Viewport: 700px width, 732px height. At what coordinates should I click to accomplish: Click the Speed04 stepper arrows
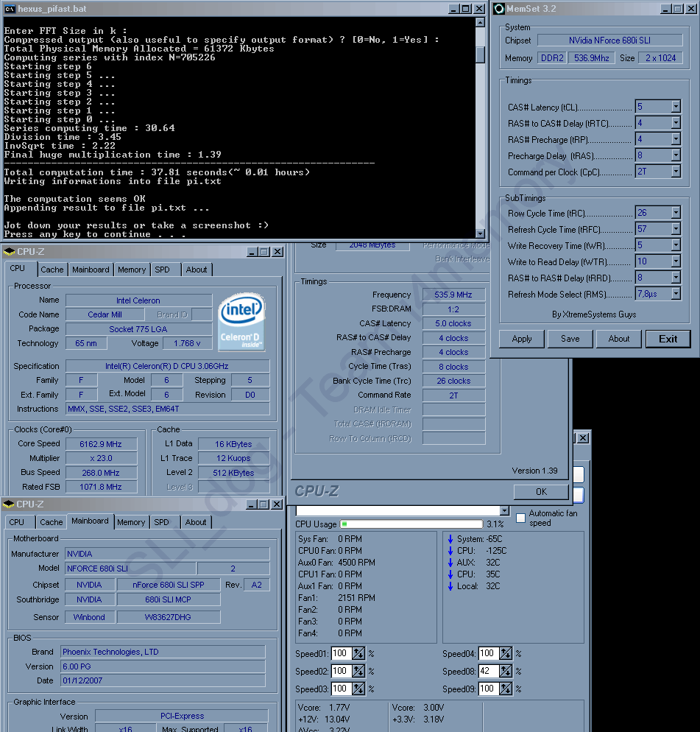[506, 654]
